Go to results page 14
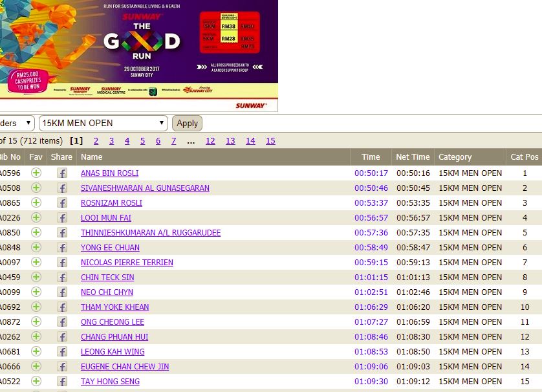The image size is (542, 392). pyautogui.click(x=250, y=140)
